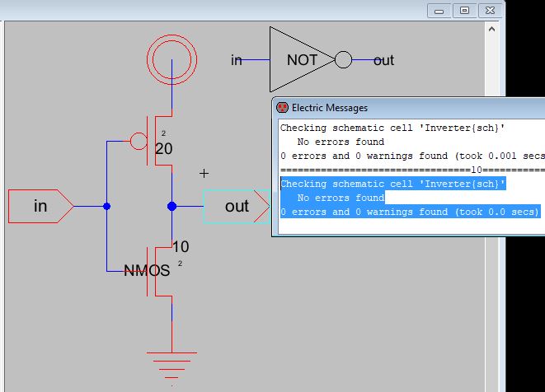Click the highlighted 'No errors found' message line
The height and width of the screenshot is (392, 545).
click(x=340, y=198)
